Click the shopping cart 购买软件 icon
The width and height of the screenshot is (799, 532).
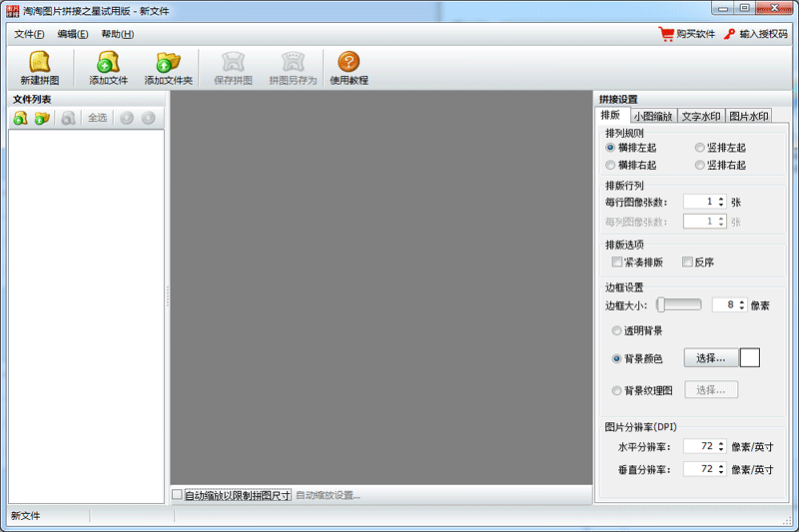click(x=666, y=34)
